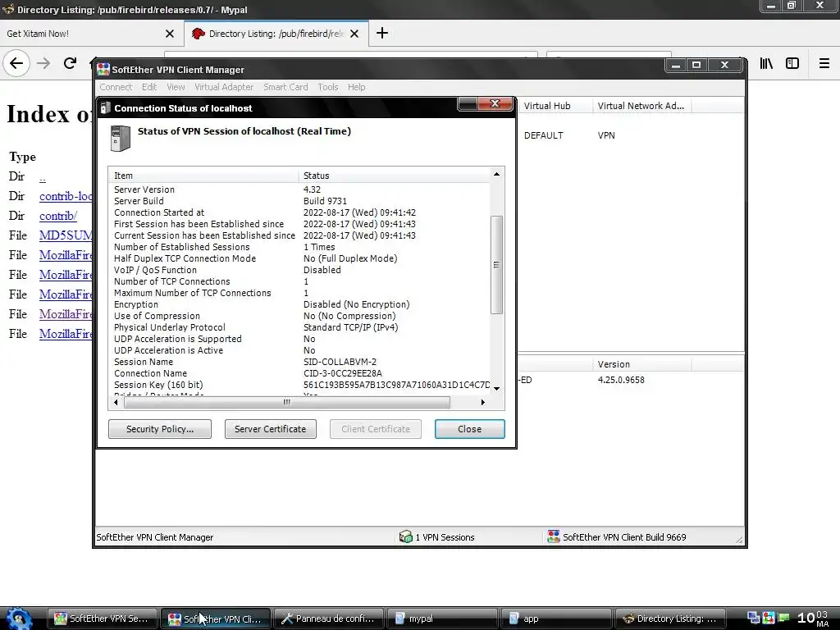This screenshot has width=840, height=630.
Task: Close the Directory Listing tab
Action: (354, 34)
